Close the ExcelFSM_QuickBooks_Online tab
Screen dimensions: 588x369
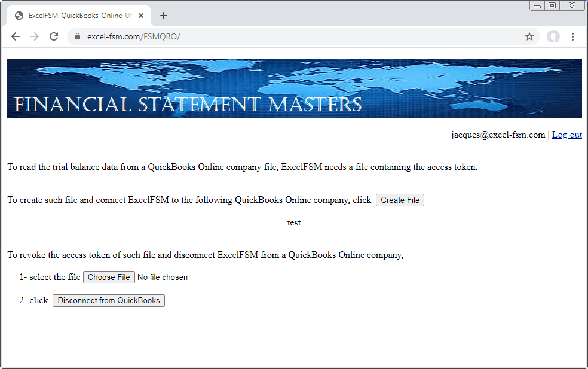click(x=141, y=16)
